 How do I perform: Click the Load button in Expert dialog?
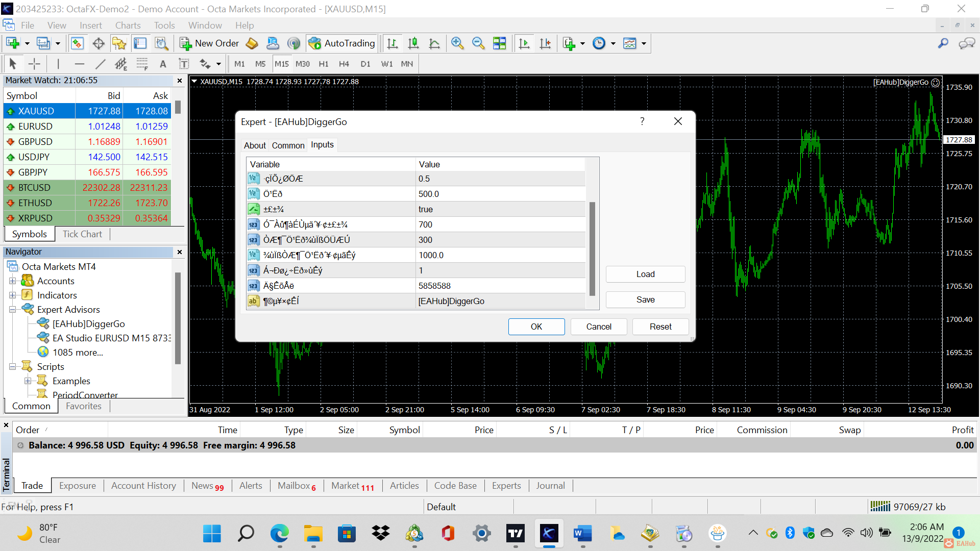tap(645, 274)
